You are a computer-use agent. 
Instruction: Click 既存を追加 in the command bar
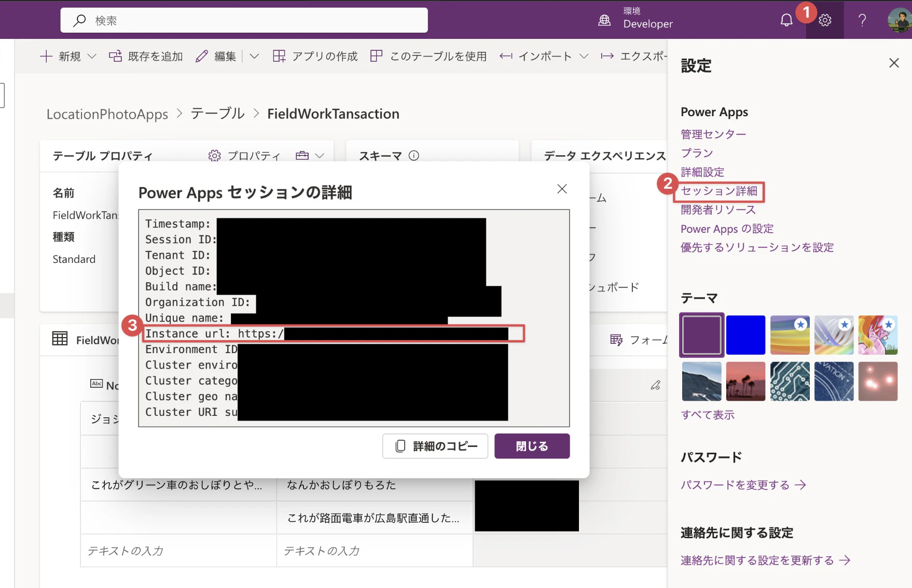point(146,56)
